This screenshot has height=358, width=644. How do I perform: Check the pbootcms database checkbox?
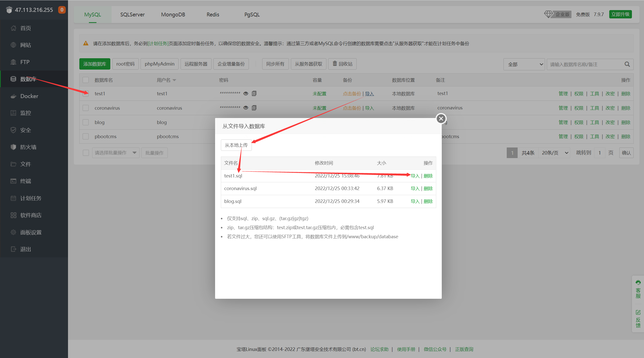click(86, 136)
